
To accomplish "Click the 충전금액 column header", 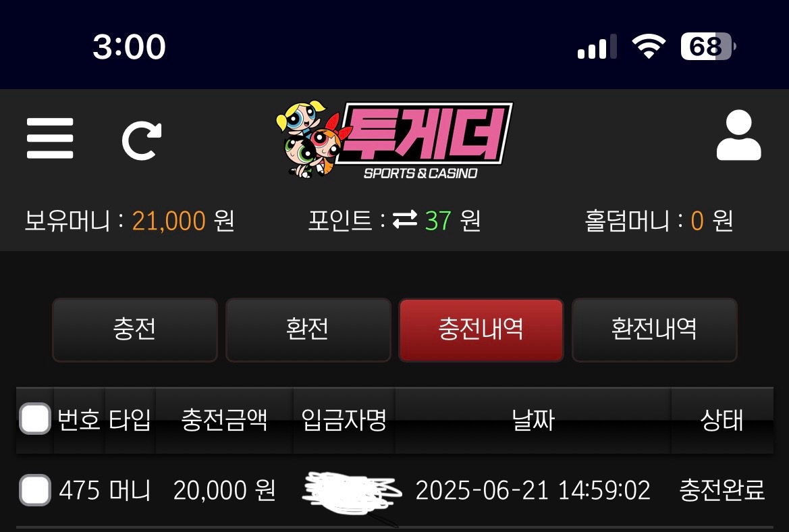I will (224, 420).
